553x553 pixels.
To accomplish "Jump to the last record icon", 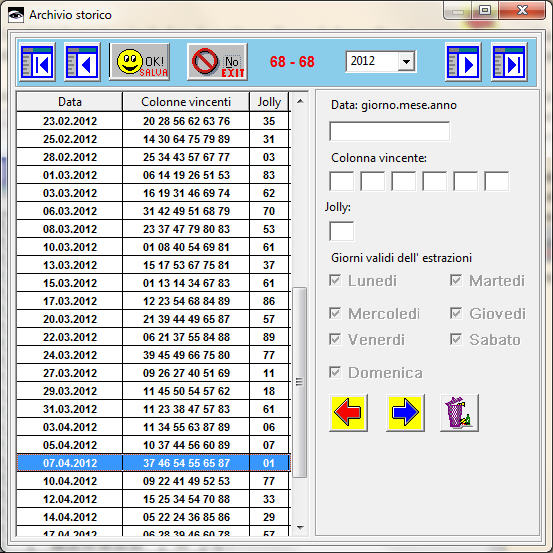I will (x=509, y=62).
